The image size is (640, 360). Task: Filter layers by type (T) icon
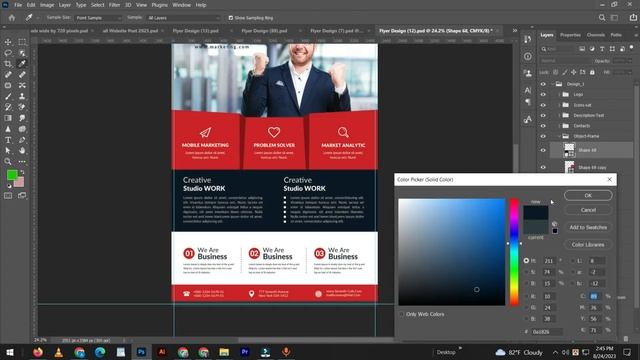pos(602,49)
